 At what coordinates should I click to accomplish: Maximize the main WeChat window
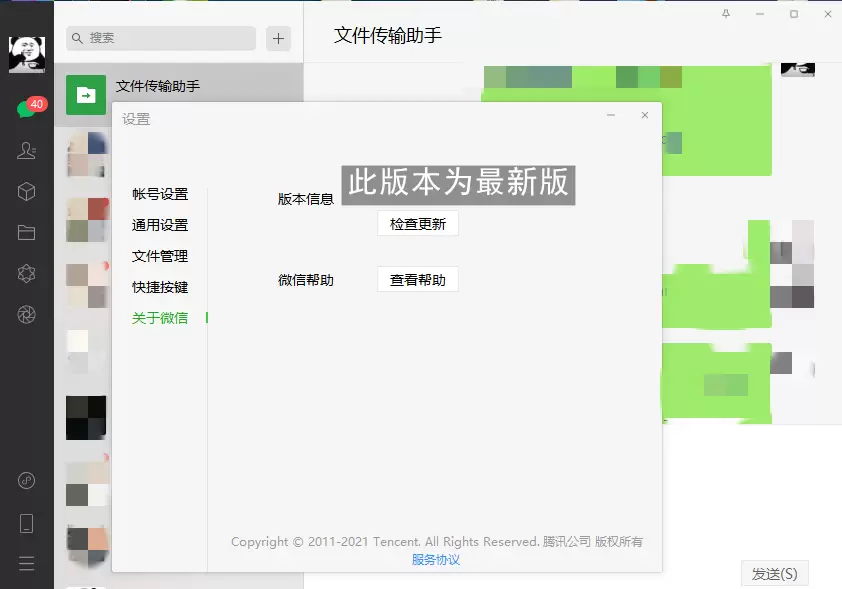[794, 14]
